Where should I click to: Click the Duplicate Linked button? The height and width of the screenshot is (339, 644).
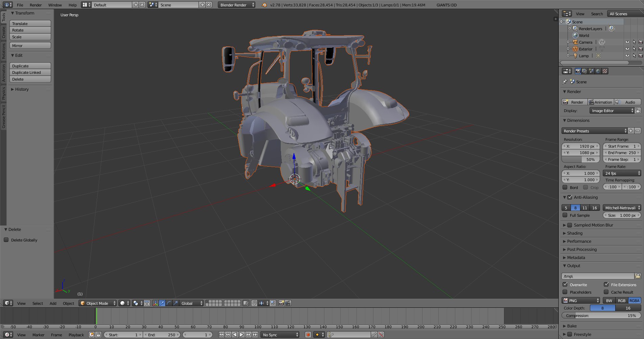30,72
